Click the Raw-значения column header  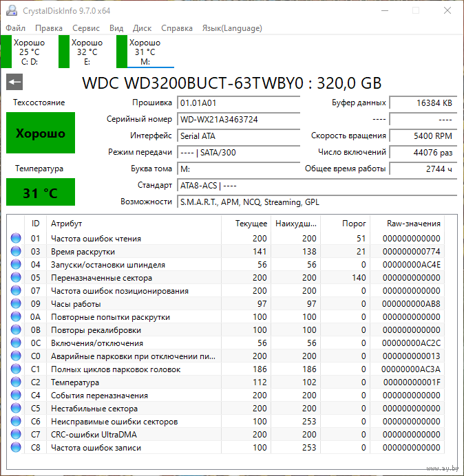(407, 224)
